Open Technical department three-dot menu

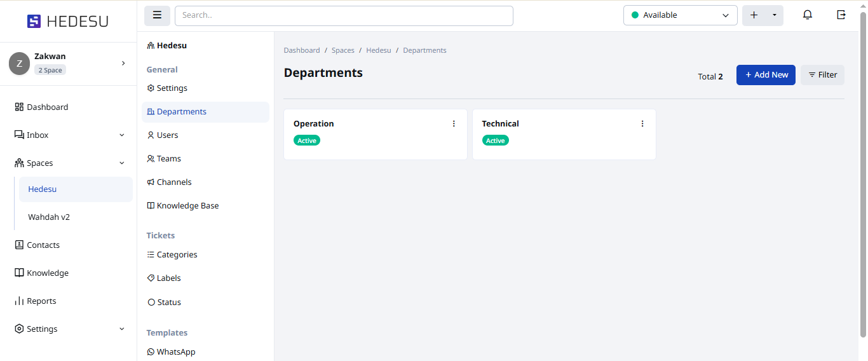click(x=642, y=124)
